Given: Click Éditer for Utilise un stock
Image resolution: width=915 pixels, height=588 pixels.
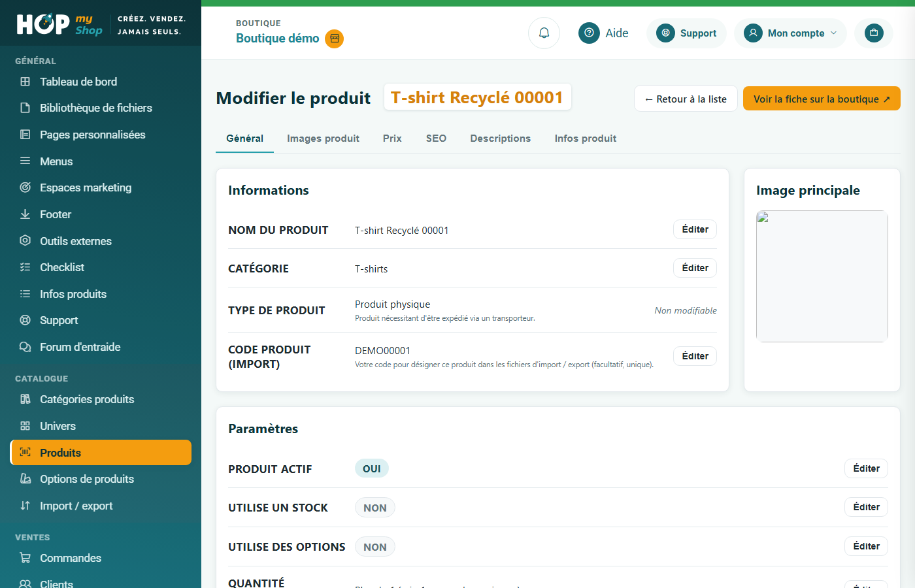Looking at the screenshot, I should point(866,507).
